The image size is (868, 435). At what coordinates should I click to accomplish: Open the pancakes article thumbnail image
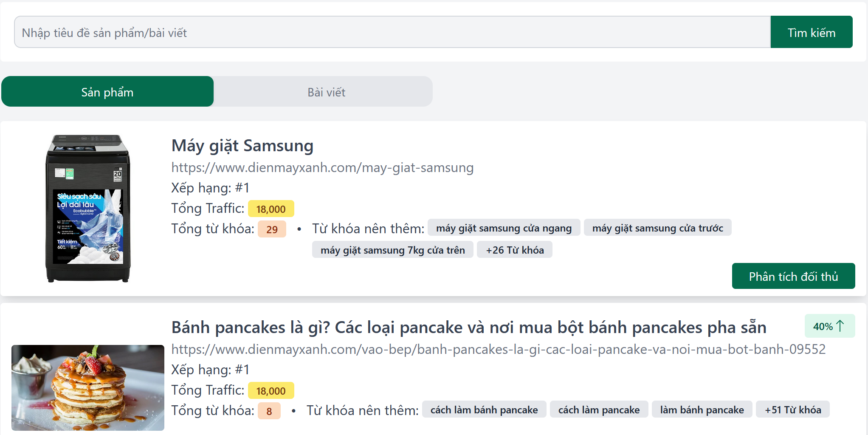(88, 387)
